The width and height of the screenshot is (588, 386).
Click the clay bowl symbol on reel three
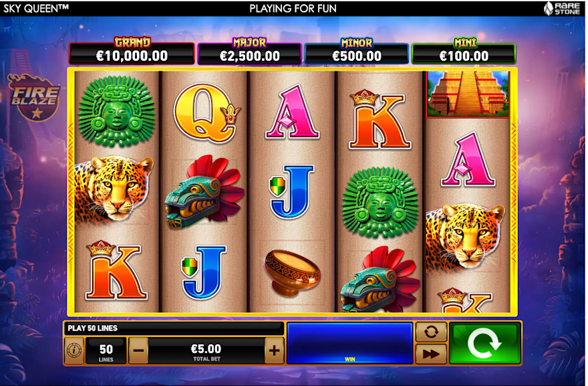(x=292, y=272)
